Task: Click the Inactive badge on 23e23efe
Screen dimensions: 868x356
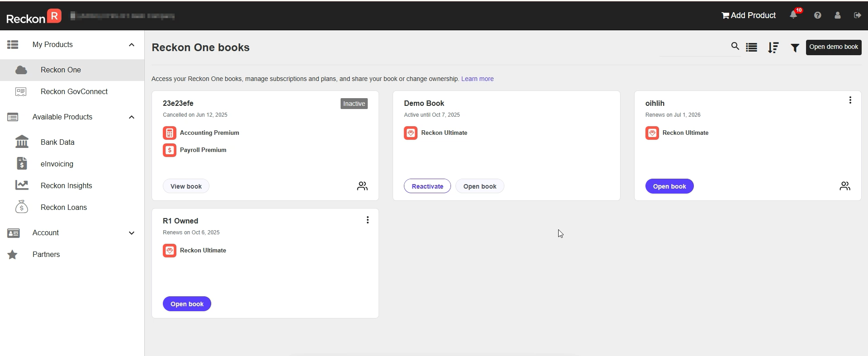Action: (354, 104)
